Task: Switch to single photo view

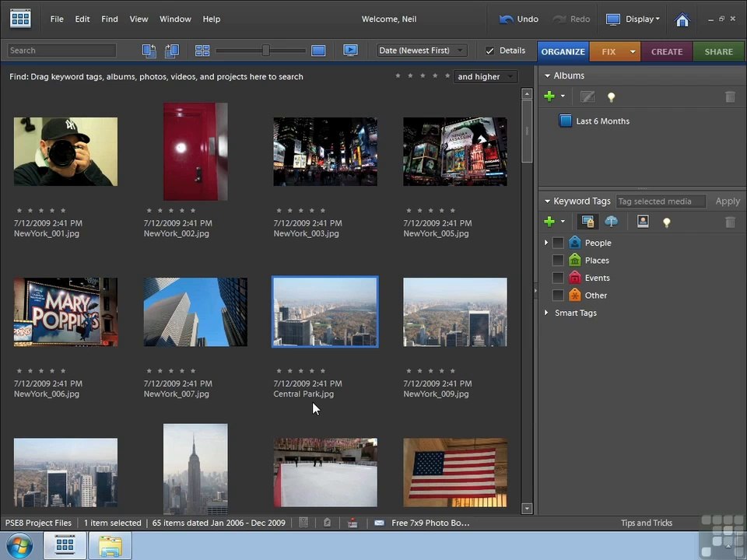Action: (318, 51)
